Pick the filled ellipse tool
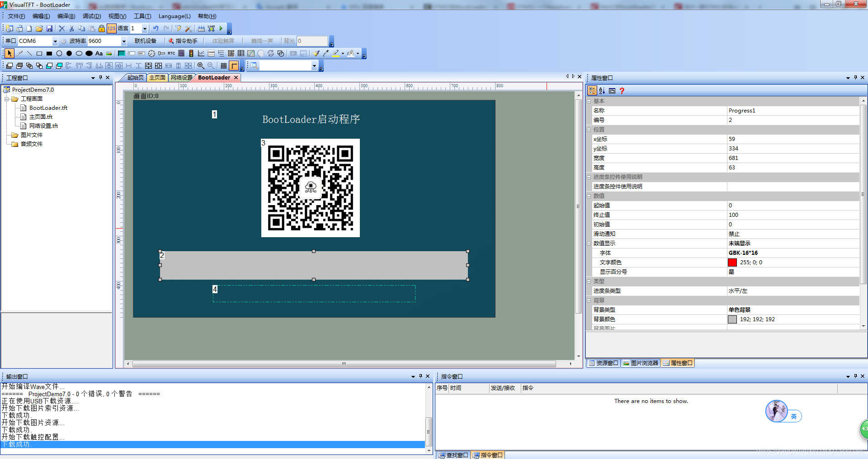This screenshot has width=868, height=459. coord(89,53)
